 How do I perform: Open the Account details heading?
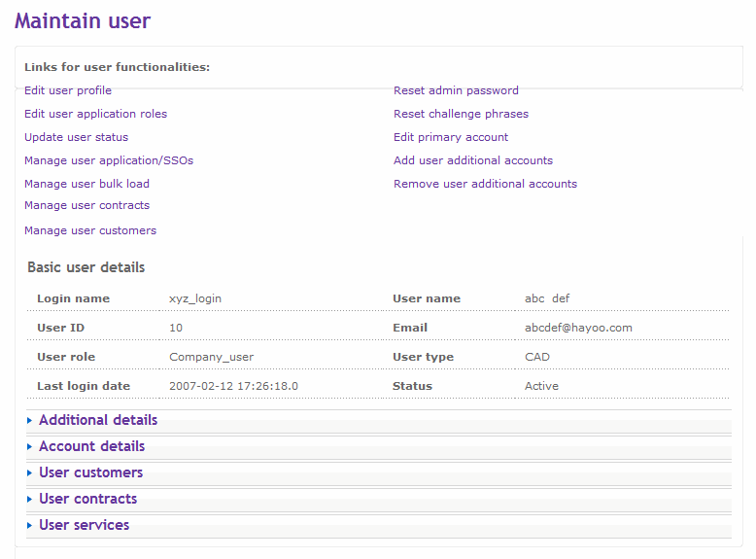click(92, 446)
